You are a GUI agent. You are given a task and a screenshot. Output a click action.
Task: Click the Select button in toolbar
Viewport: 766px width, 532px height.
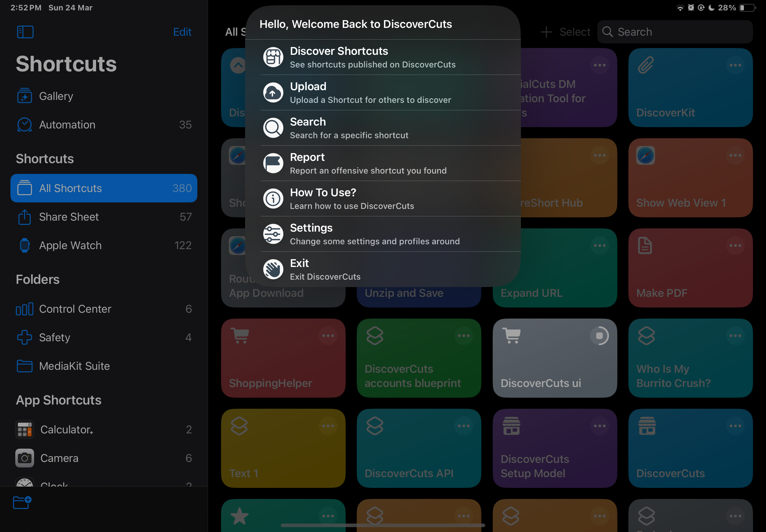[x=574, y=32]
